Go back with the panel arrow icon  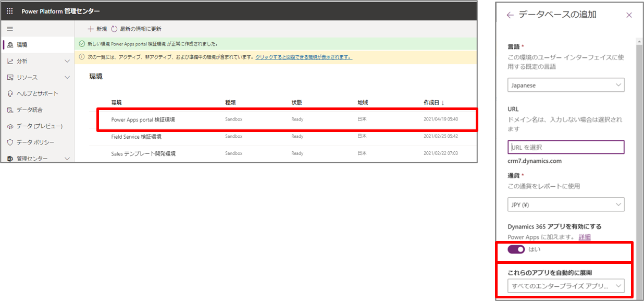pos(510,15)
